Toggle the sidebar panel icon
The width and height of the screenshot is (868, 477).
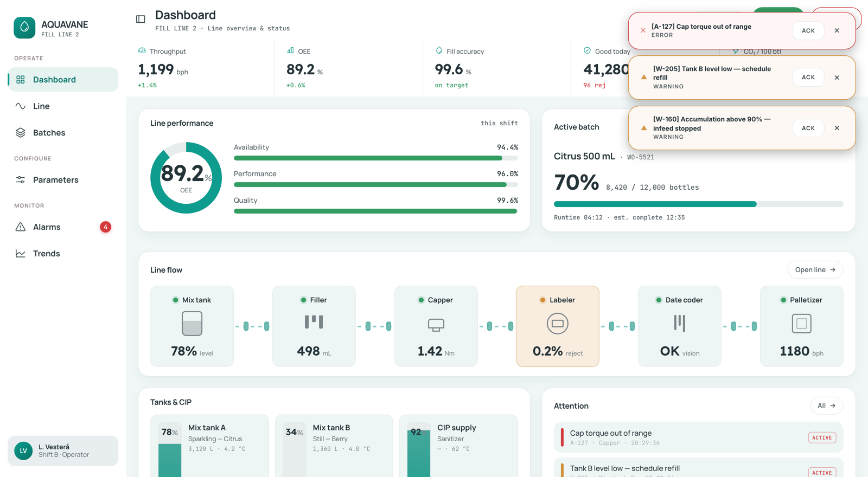pos(141,19)
